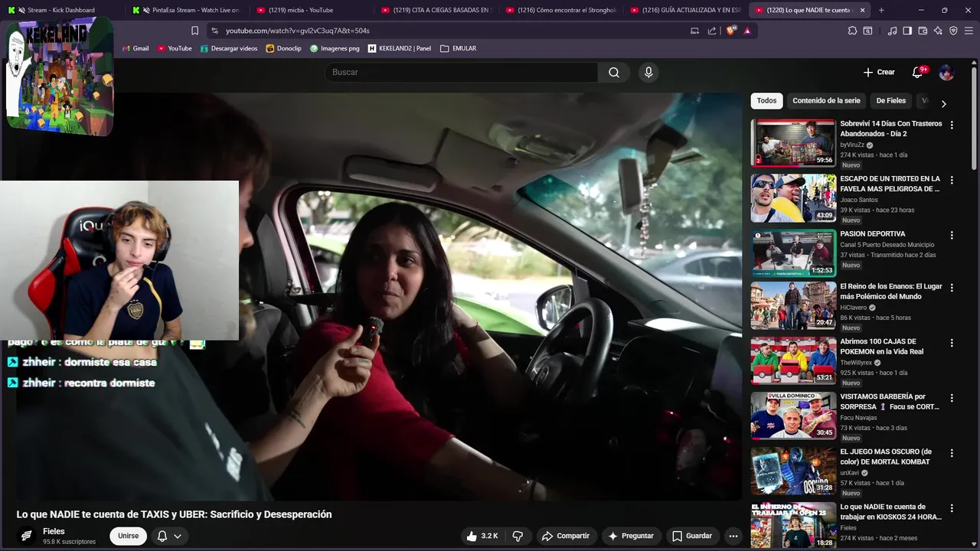Like the video with thumbs up
Screen dimensions: 980x551
tap(482, 536)
